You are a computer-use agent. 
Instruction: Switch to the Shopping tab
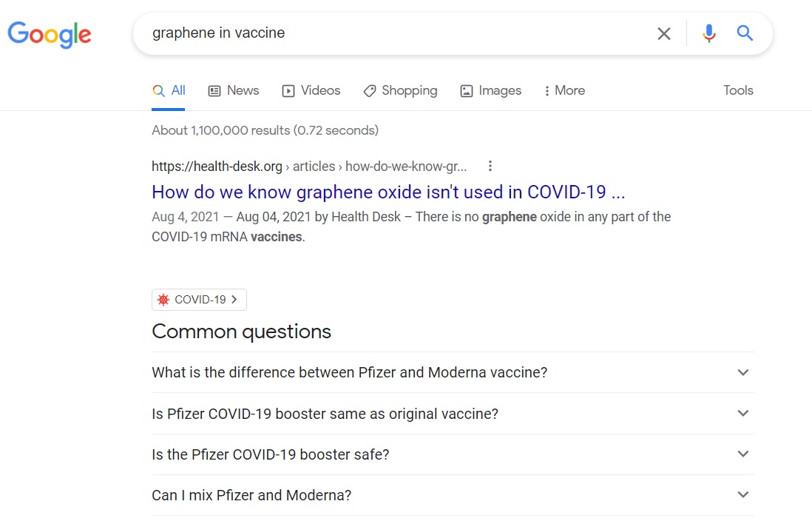(400, 91)
